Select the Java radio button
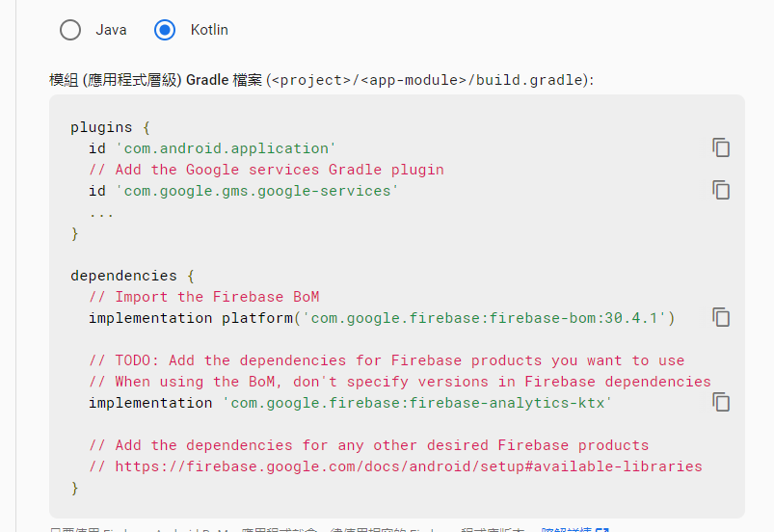Image resolution: width=774 pixels, height=532 pixels. coord(70,30)
